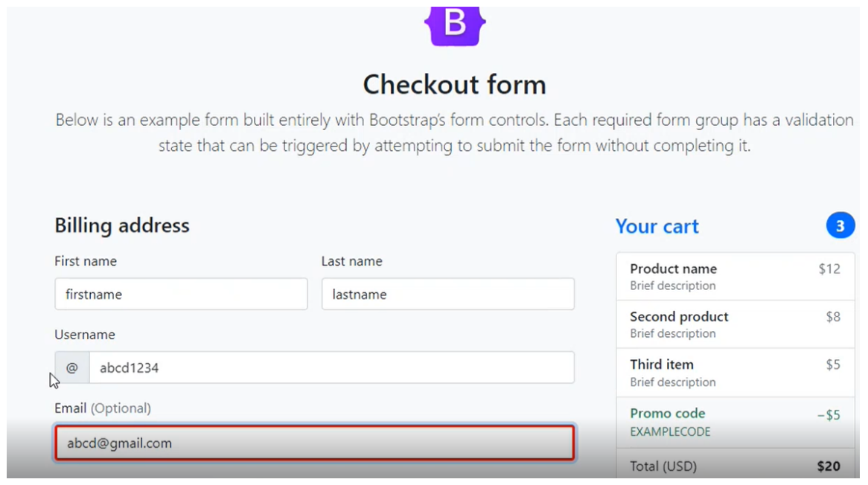The image size is (868, 485).
Task: Click the Email (Optional) label
Action: pos(103,408)
